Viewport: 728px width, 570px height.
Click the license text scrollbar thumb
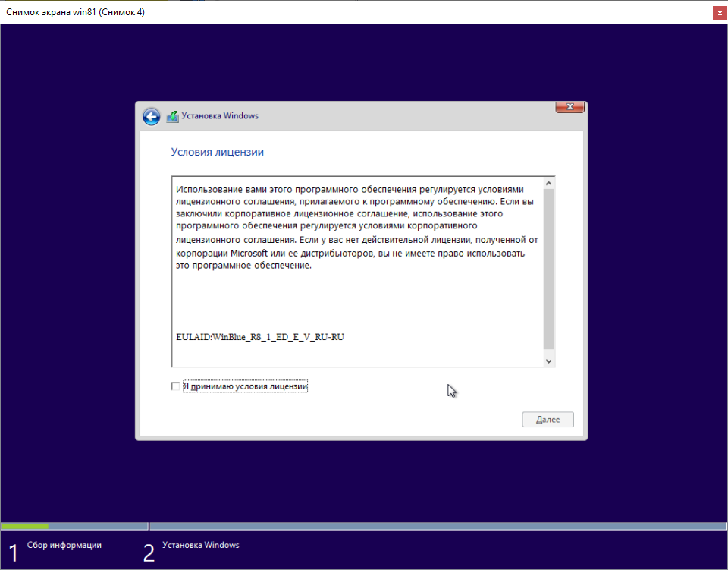coord(549,269)
